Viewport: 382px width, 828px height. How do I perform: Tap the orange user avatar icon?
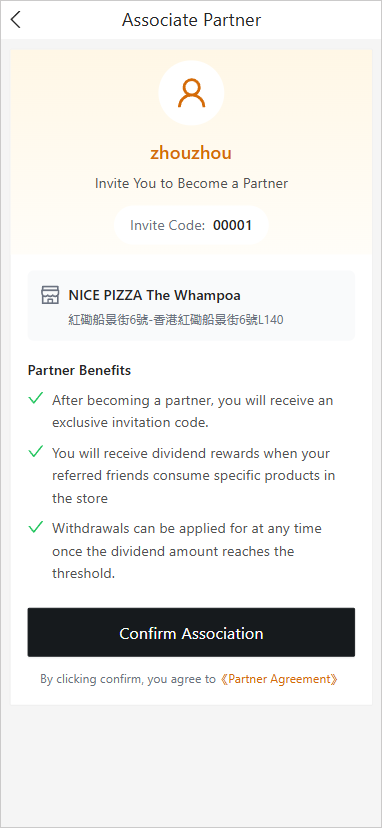[191, 93]
